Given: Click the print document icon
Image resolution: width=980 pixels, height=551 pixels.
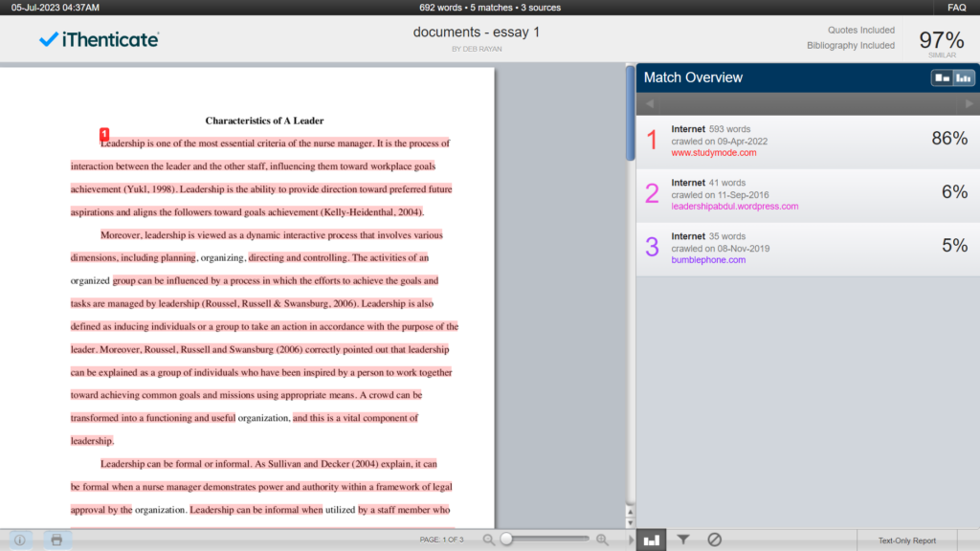Looking at the screenshot, I should [x=56, y=540].
